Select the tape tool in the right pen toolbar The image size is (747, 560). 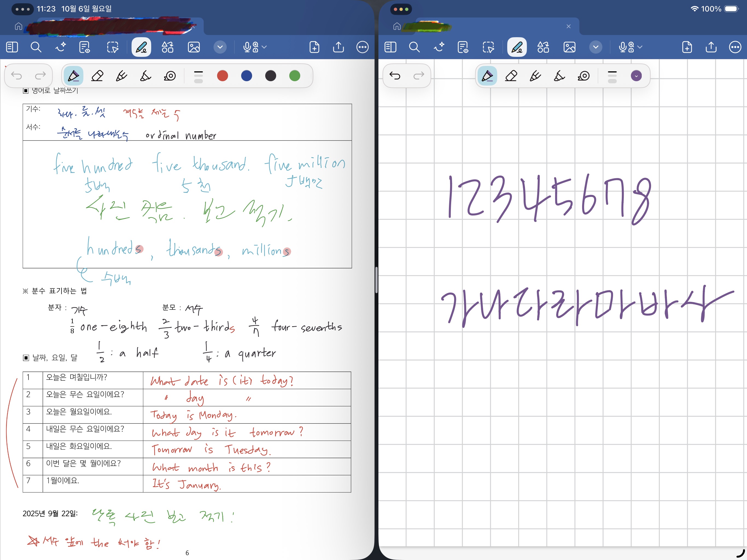tap(583, 76)
